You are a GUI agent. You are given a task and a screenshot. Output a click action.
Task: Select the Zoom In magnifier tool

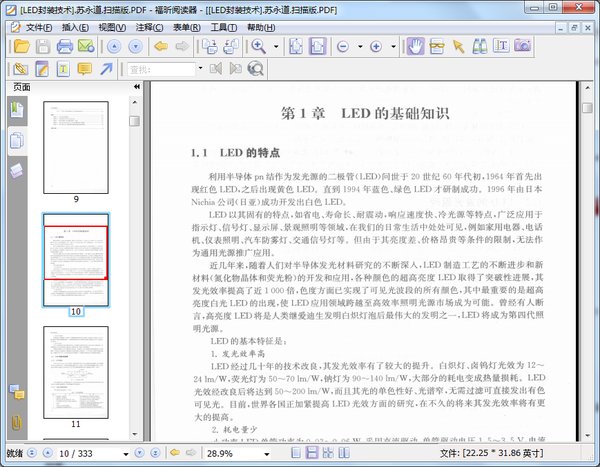[259, 47]
